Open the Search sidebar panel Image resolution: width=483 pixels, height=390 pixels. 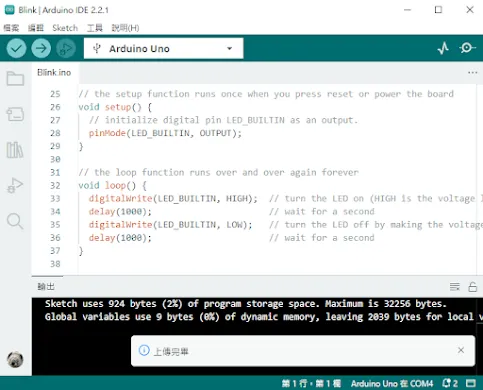[15, 221]
